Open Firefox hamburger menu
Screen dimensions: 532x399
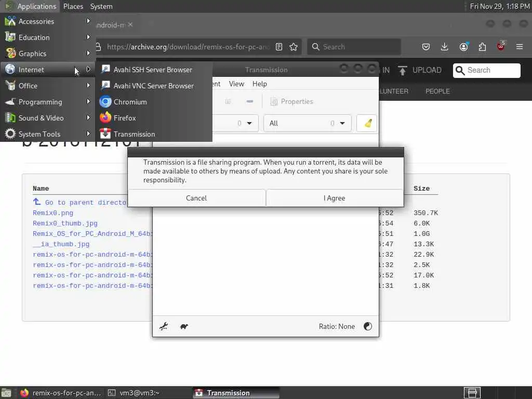pos(520,47)
